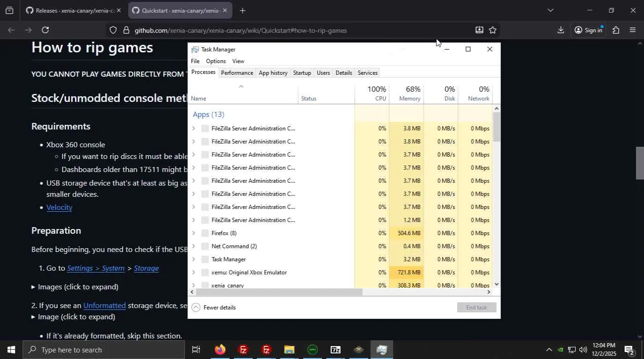Open the Firefox downloads panel
This screenshot has width=644, height=359.
coord(561,30)
